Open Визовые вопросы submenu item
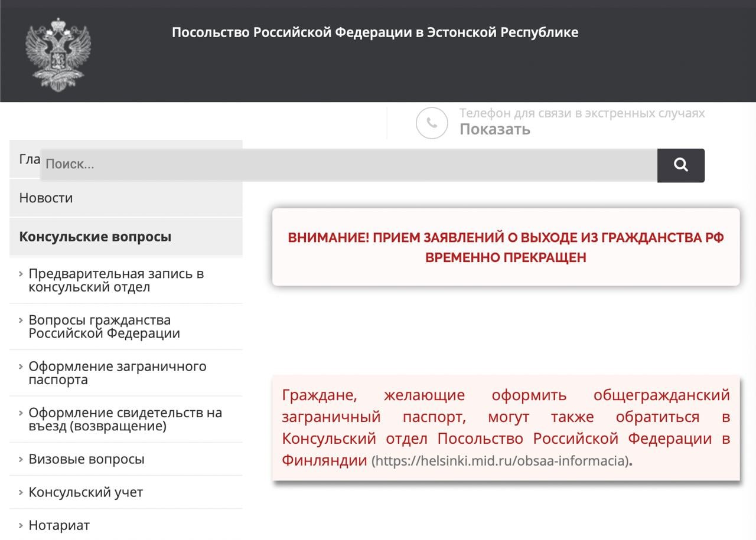The image size is (756, 540). click(x=86, y=459)
